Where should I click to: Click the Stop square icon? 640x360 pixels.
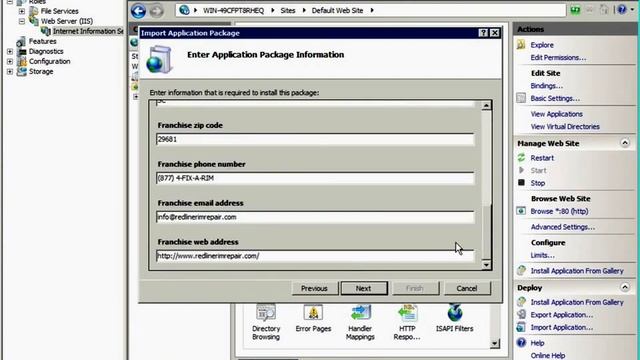[x=521, y=182]
